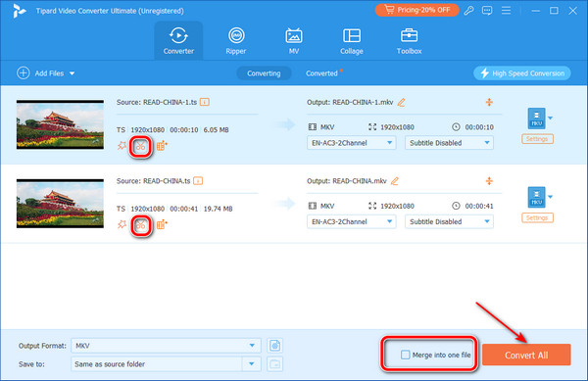Open the edit effects wand for READ-CHINA-1.ts
588x381 pixels.
click(x=122, y=146)
